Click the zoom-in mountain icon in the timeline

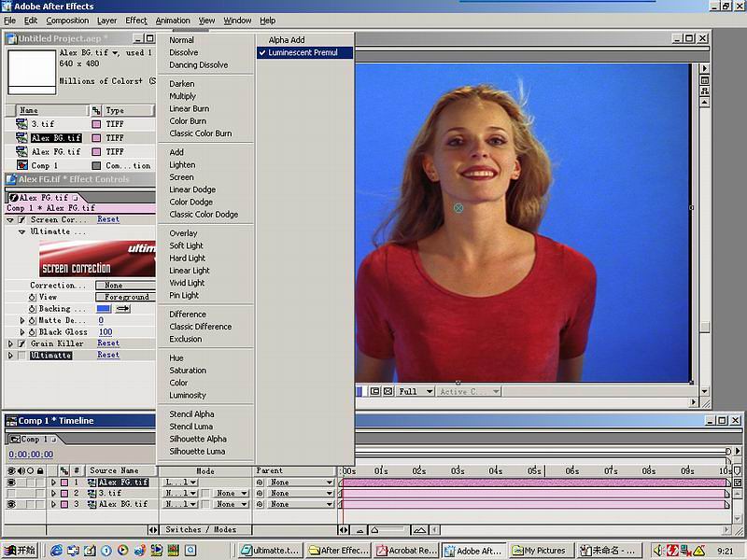pyautogui.click(x=419, y=530)
